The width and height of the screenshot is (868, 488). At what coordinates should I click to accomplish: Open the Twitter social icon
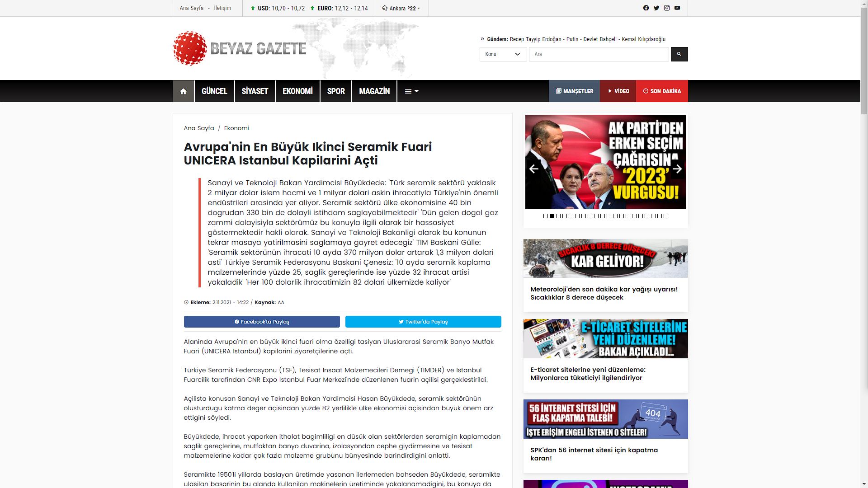[656, 8]
